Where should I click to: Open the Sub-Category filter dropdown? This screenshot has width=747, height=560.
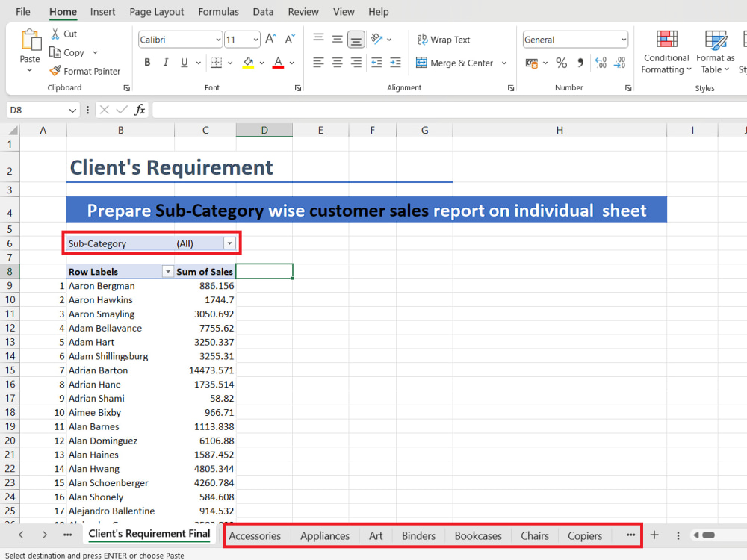point(229,243)
